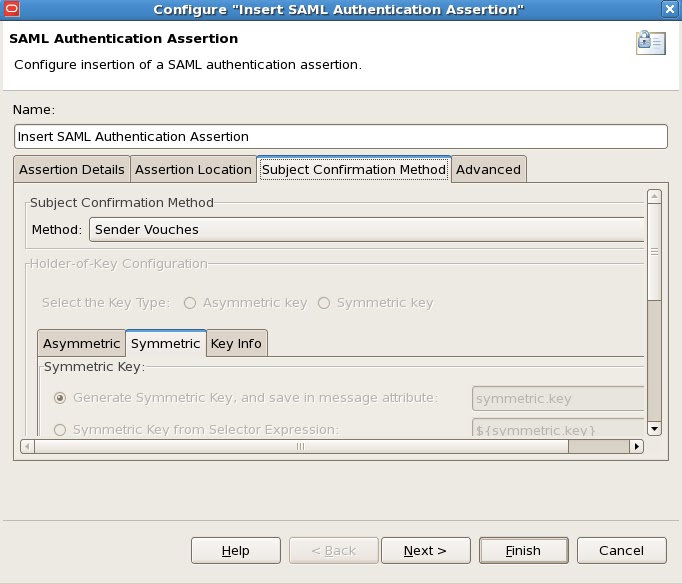Close the Configure SAML dialog window
682x584 pixels.
[670, 9]
